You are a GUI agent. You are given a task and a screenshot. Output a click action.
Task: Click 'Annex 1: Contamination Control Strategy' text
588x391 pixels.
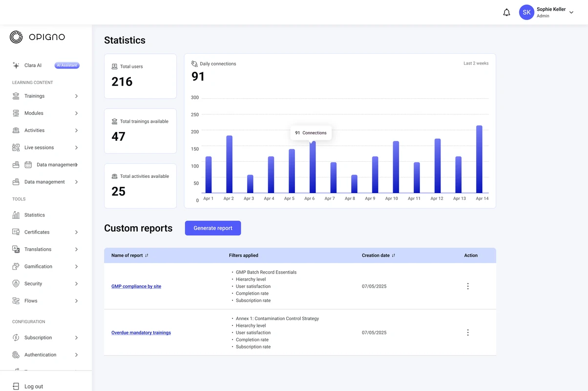[x=277, y=319]
